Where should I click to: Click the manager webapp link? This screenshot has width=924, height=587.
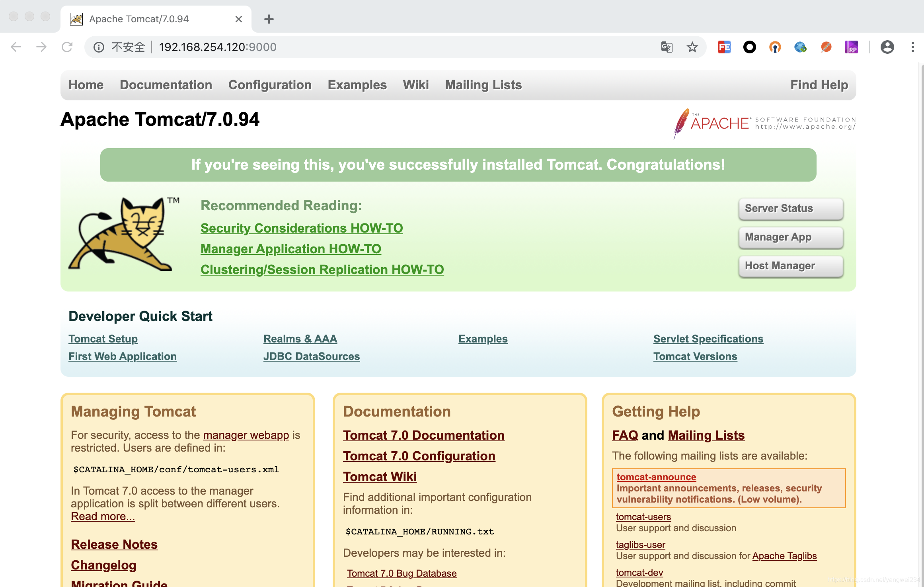[246, 435]
